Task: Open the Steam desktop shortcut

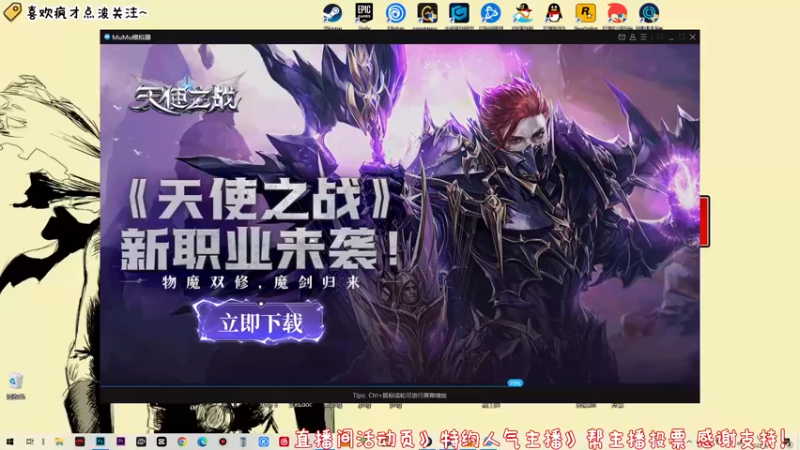Action: point(333,13)
